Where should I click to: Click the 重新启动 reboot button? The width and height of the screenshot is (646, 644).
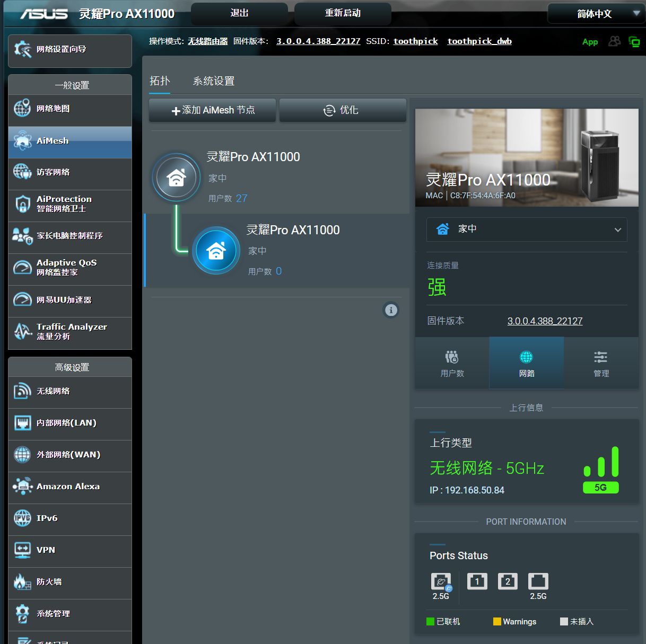click(x=343, y=13)
